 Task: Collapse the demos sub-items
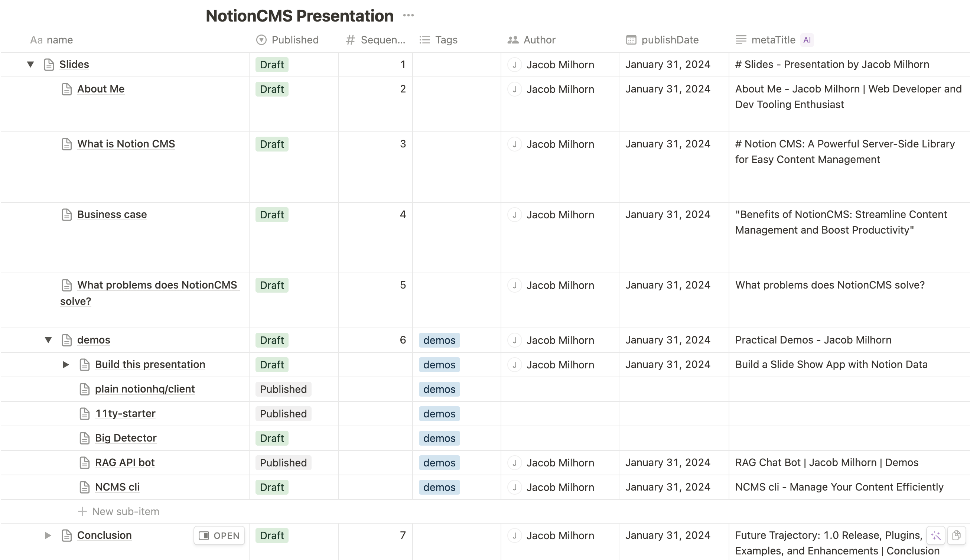(x=48, y=340)
